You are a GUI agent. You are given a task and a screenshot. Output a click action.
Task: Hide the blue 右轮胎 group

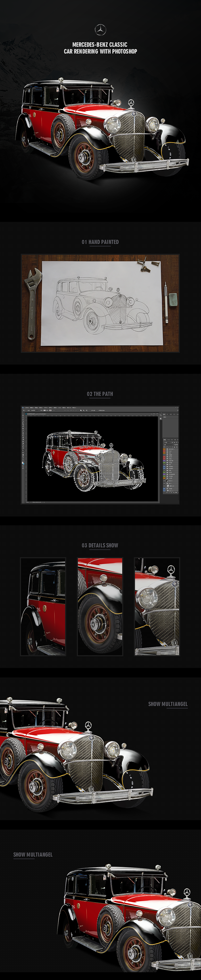pos(164,489)
